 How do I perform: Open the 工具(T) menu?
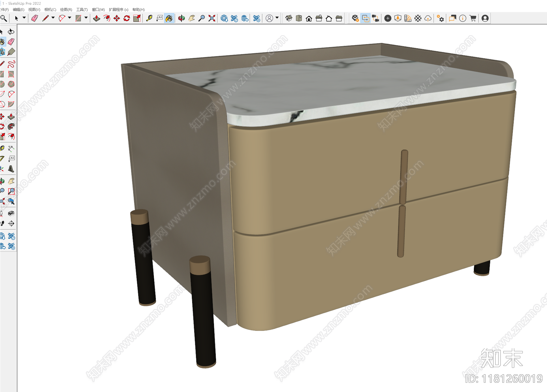pos(82,10)
